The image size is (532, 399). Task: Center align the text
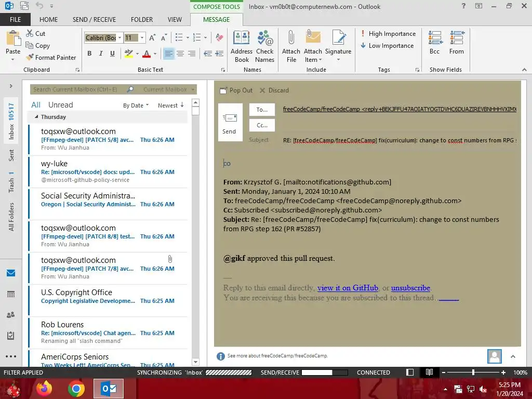point(180,54)
